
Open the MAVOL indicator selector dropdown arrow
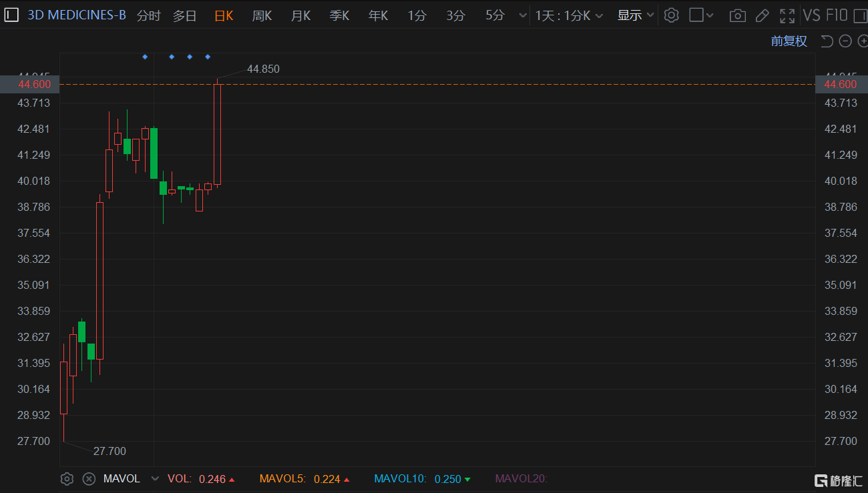pyautogui.click(x=156, y=479)
